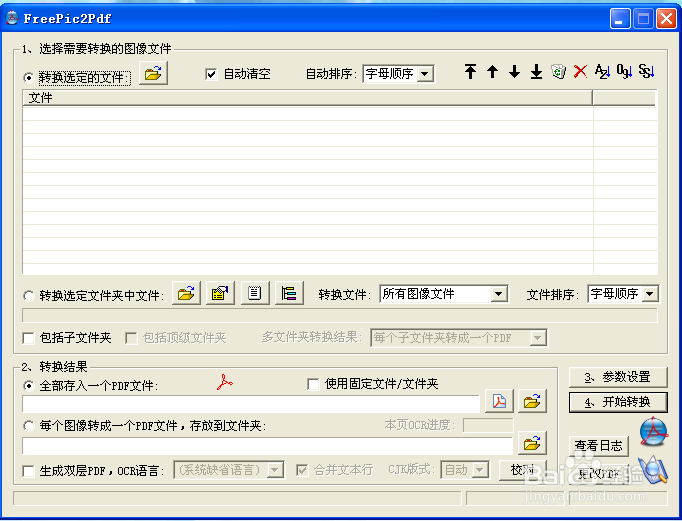Viewport: 682px width, 521px height.
Task: Sort files with the SS icon
Action: tap(646, 71)
